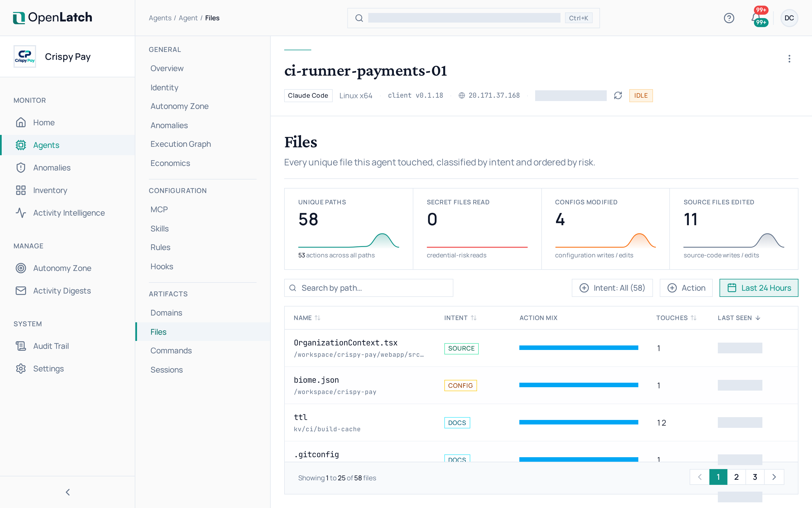Click action mix bar for biome.json
The height and width of the screenshot is (508, 812).
coord(579,385)
